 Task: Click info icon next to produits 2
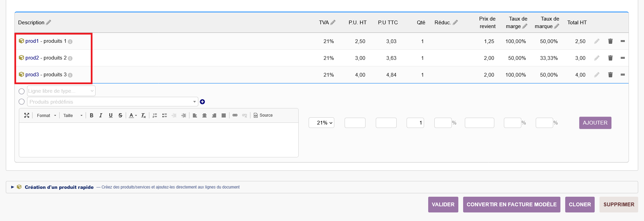point(70,58)
